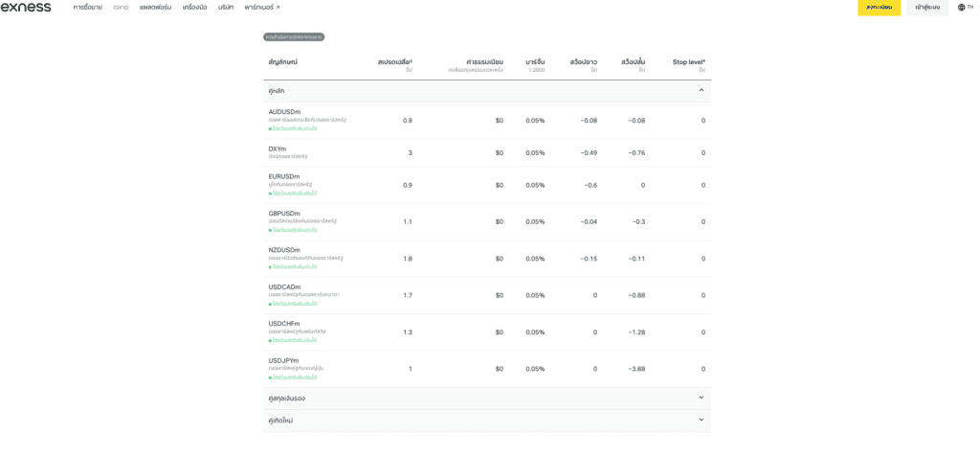The height and width of the screenshot is (457, 980).
Task: Click the เข้าสู่ระบบ login button
Action: [x=926, y=7]
